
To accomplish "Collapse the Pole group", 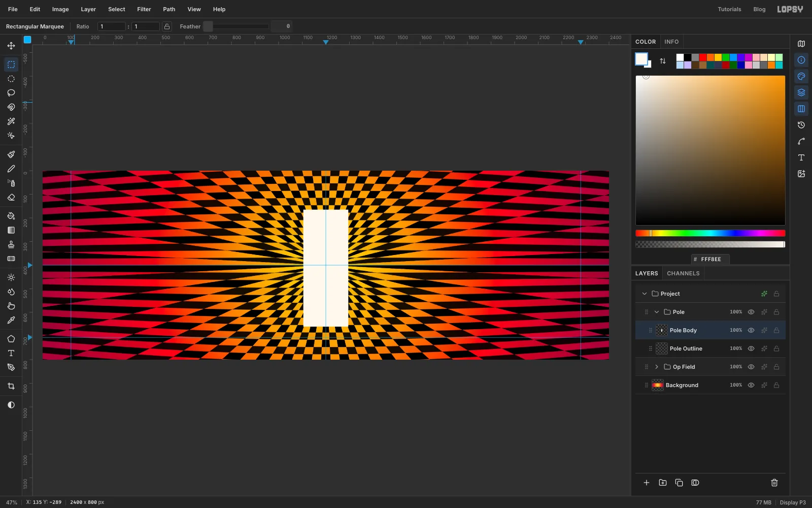I will pos(657,312).
